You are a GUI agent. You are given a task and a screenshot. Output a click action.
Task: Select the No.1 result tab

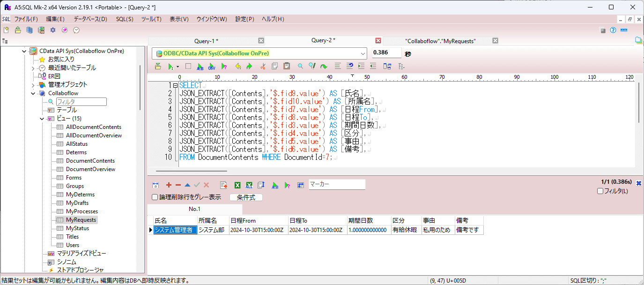[195, 209]
